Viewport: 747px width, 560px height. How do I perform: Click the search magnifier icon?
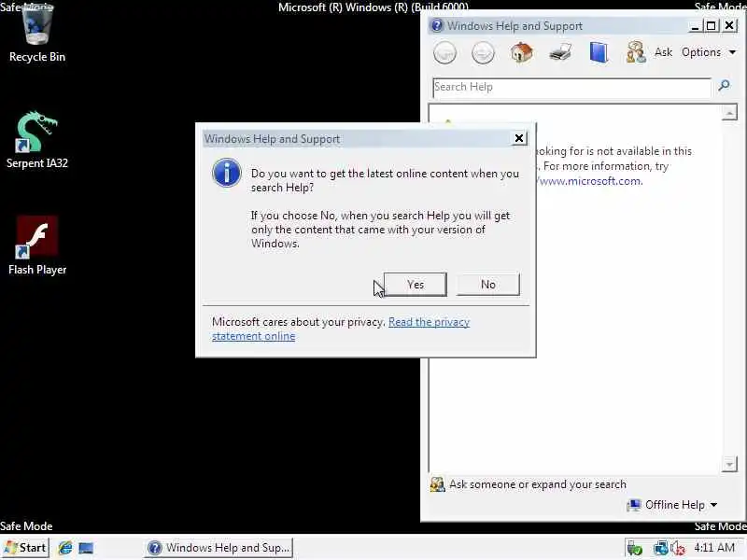tap(725, 86)
